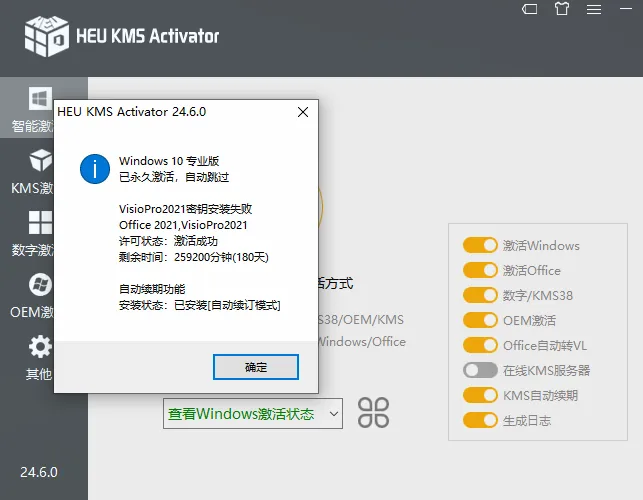643x500 pixels.
Task: Click the text Office 2021,VisioPro2021
Action: pyautogui.click(x=183, y=225)
